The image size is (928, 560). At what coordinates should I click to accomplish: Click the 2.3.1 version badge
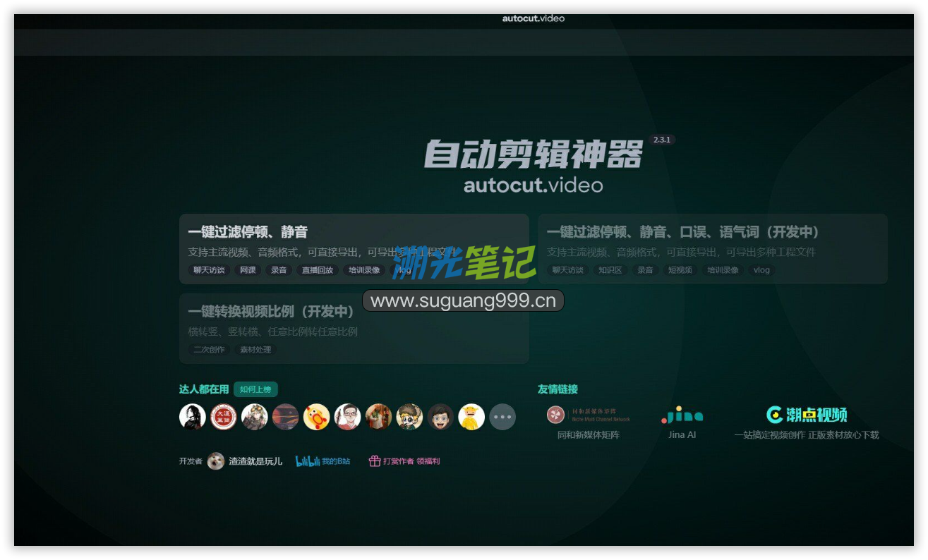[662, 140]
